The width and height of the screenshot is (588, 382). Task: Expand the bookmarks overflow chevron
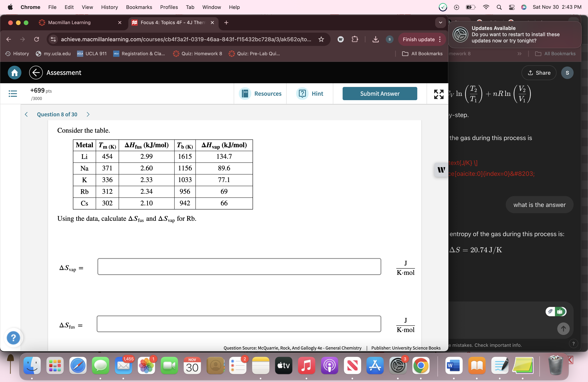pyautogui.click(x=520, y=54)
